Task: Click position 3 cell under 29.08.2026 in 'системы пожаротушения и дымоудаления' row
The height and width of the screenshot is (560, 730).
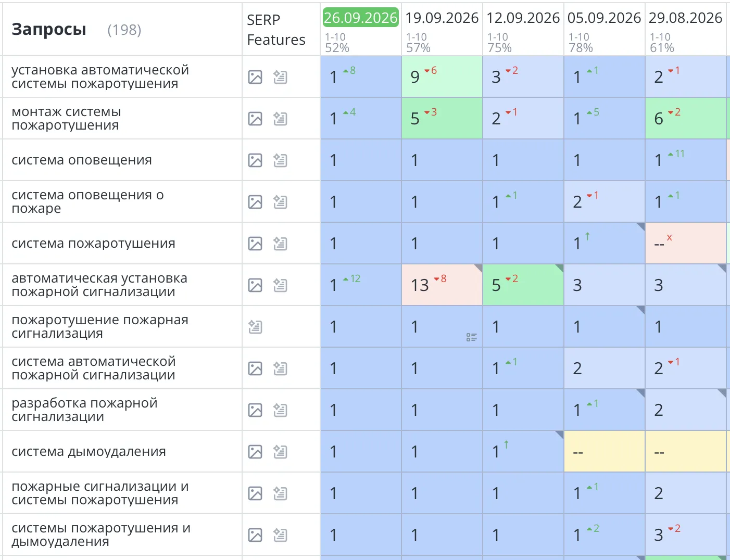Action: pyautogui.click(x=686, y=534)
